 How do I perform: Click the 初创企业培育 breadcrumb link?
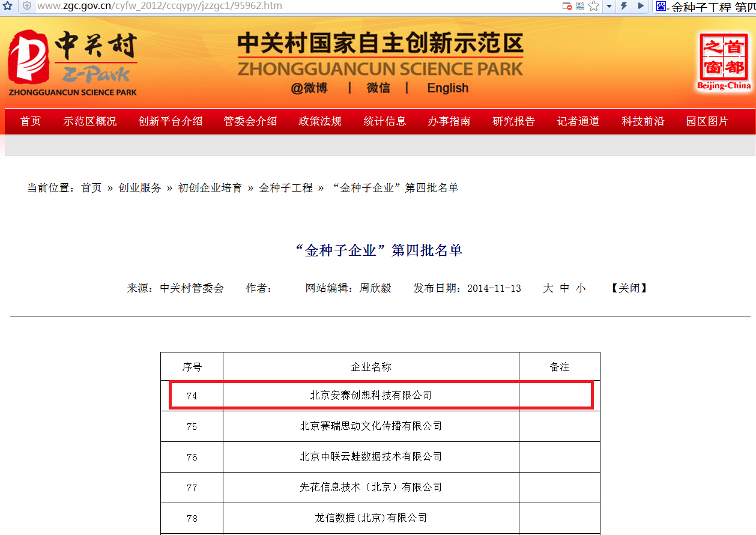210,188
